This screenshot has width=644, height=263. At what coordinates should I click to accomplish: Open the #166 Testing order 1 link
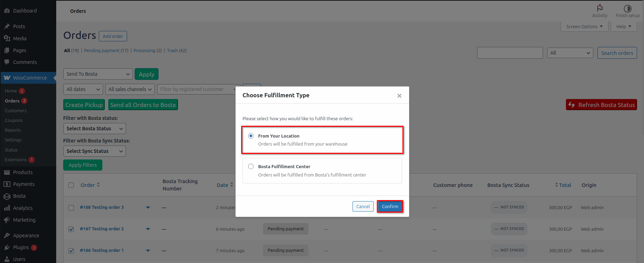(102, 250)
